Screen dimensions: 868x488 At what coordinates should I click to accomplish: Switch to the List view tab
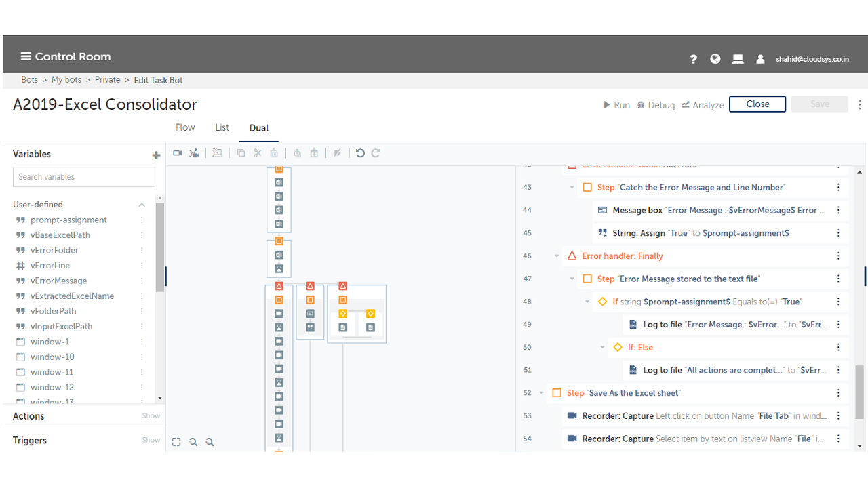(222, 127)
